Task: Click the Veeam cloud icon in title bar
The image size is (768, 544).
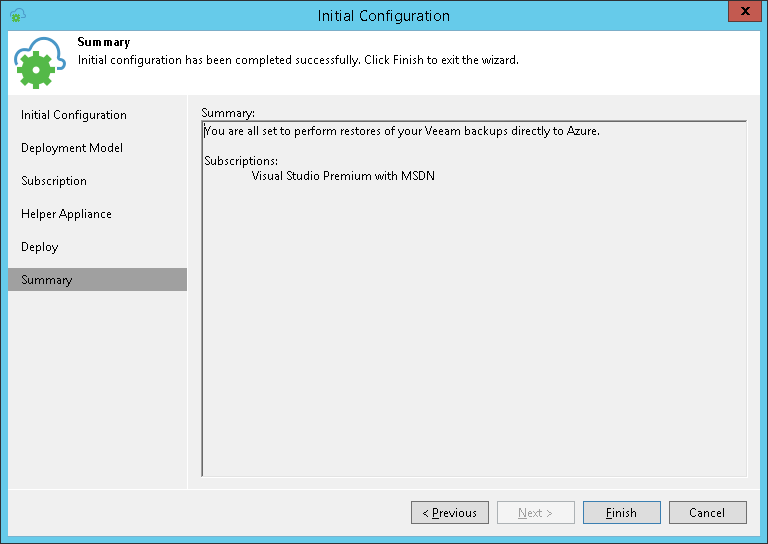Action: [x=17, y=15]
